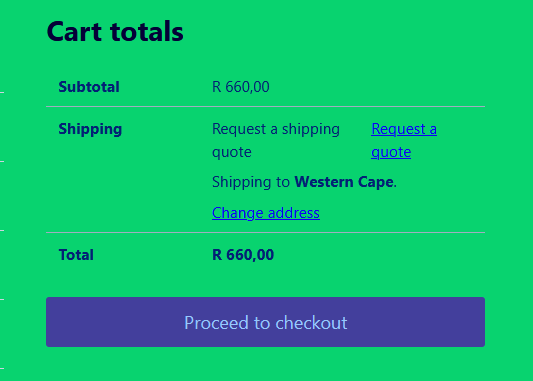Click the words Shipping to
Screen dimensions: 533x381
point(251,182)
